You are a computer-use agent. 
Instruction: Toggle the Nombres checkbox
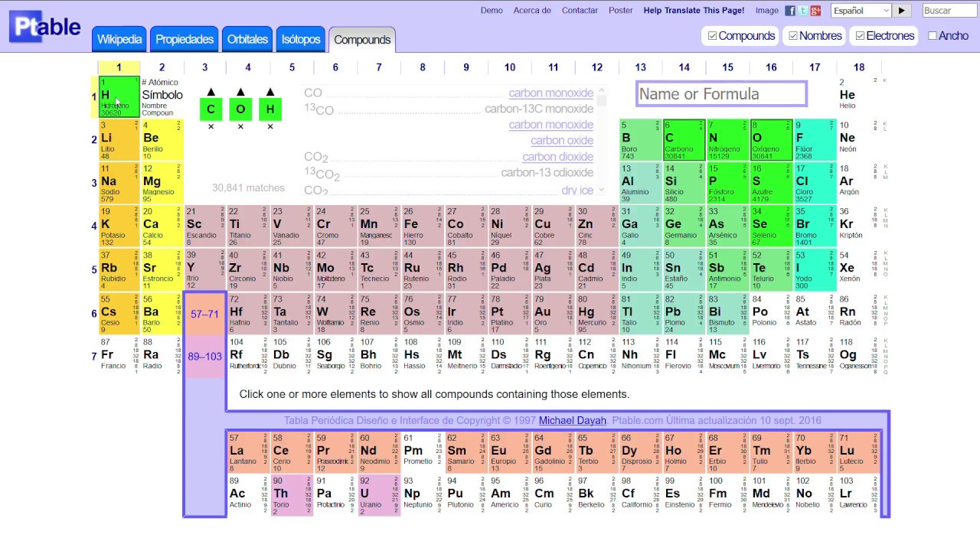click(793, 36)
